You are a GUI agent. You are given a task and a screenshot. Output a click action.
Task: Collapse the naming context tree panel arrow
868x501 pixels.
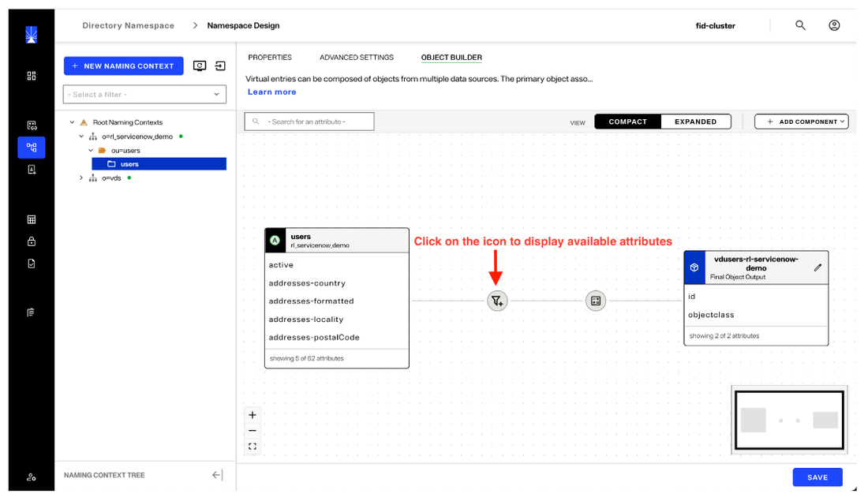(217, 475)
